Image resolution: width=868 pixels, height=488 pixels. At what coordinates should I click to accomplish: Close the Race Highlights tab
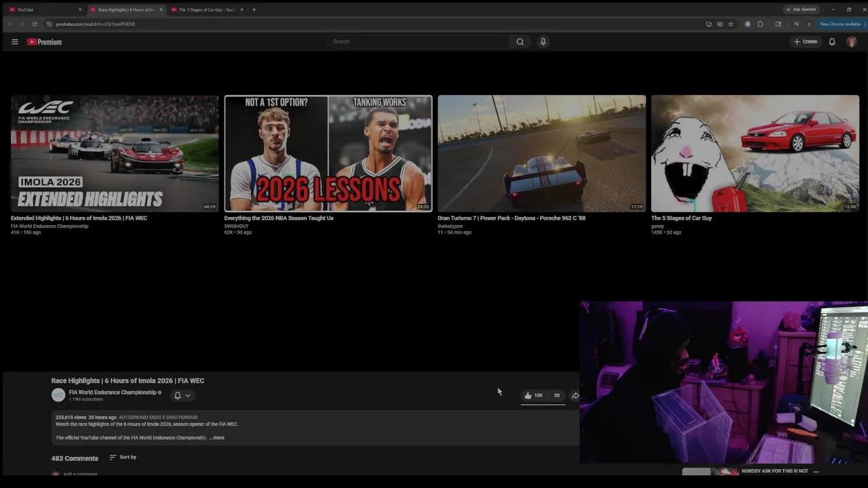[161, 9]
